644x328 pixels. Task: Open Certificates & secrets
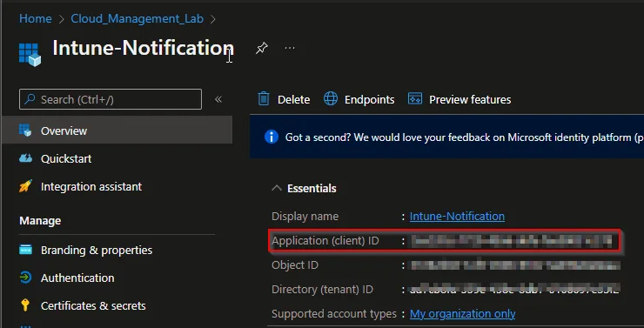pos(93,306)
